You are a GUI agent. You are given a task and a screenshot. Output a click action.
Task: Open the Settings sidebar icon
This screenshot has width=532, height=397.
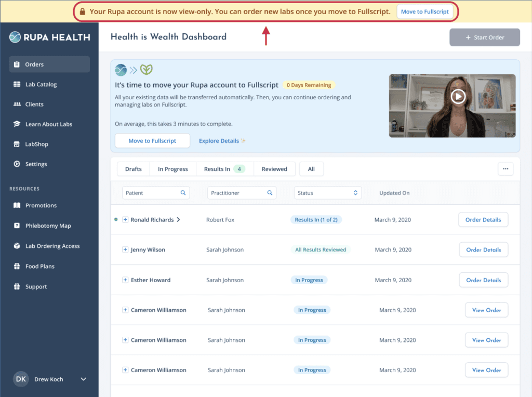(x=17, y=164)
